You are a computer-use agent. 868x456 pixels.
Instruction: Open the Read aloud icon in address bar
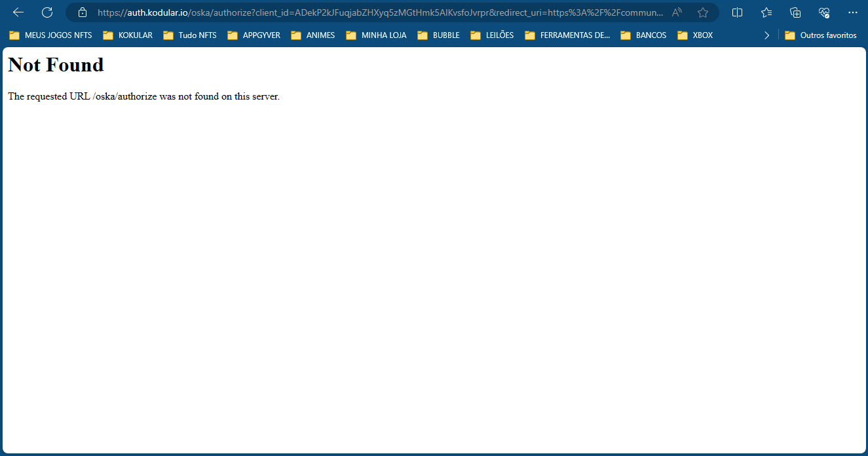[677, 12]
